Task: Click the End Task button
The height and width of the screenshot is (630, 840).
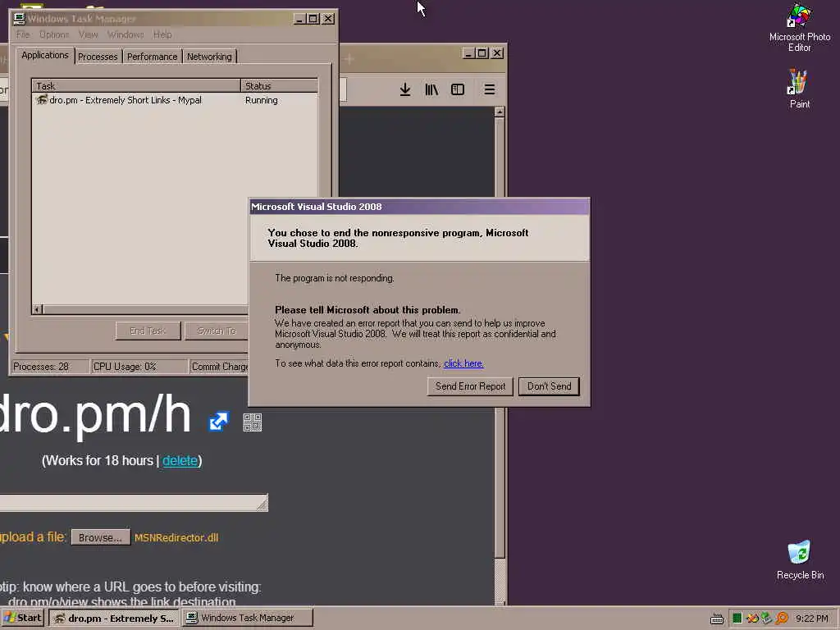Action: click(148, 331)
